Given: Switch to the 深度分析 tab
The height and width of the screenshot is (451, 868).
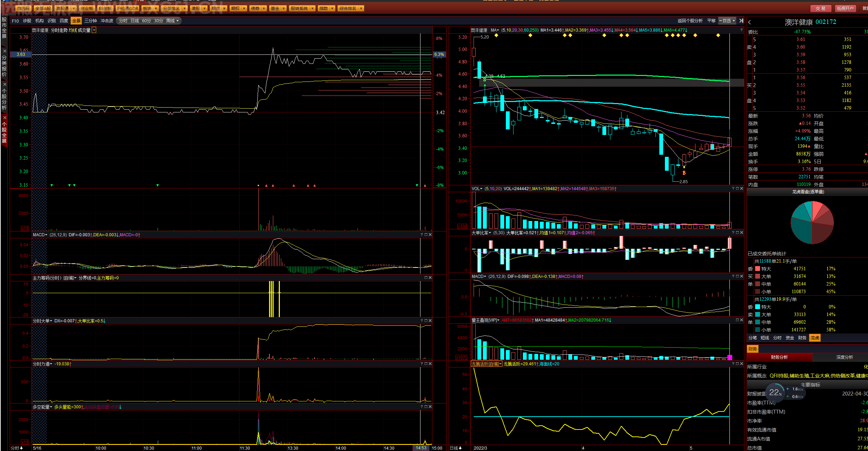Looking at the screenshot, I should 844,357.
